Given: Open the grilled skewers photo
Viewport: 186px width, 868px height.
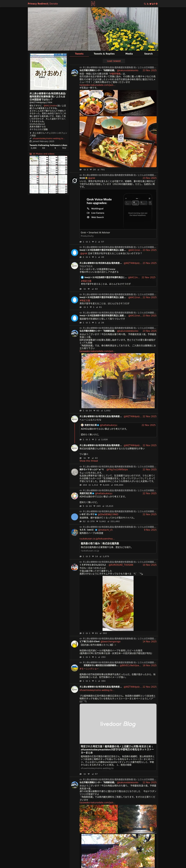Looking at the screenshot, I should 137,103.
